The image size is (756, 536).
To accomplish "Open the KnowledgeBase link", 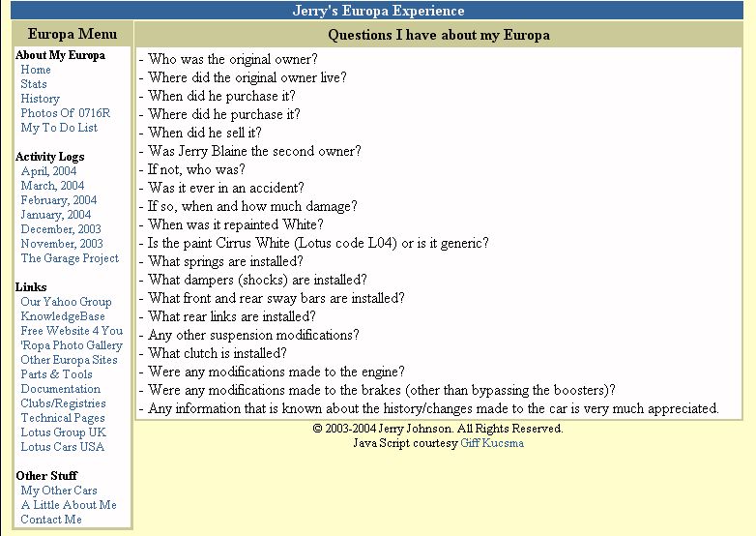I will click(x=63, y=316).
